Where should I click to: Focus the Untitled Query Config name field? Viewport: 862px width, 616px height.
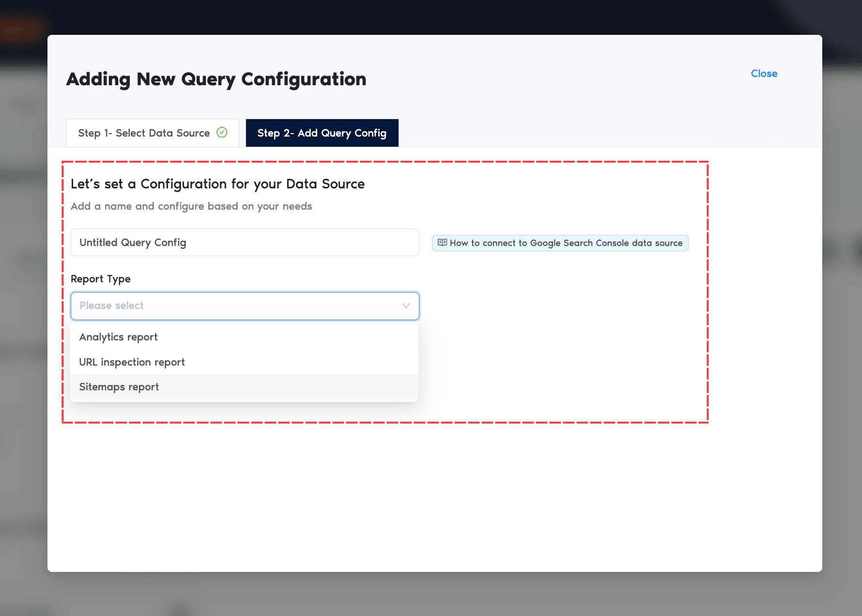click(x=245, y=243)
